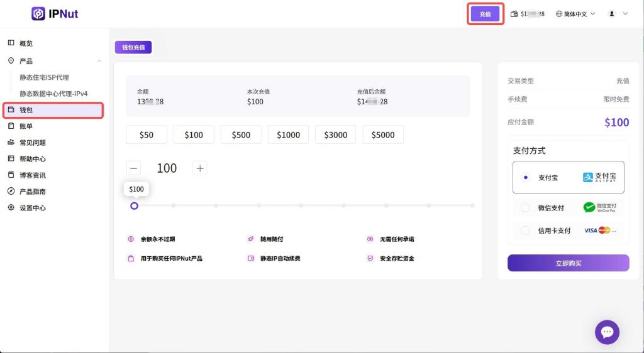Choose the $500 preset amount button
This screenshot has height=353, width=644.
click(241, 135)
